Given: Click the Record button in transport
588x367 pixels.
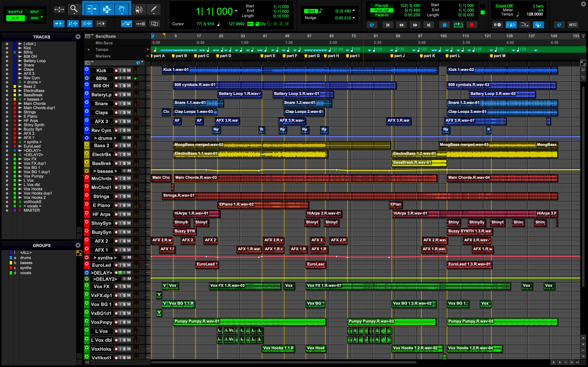Looking at the screenshot, I should 472,25.
